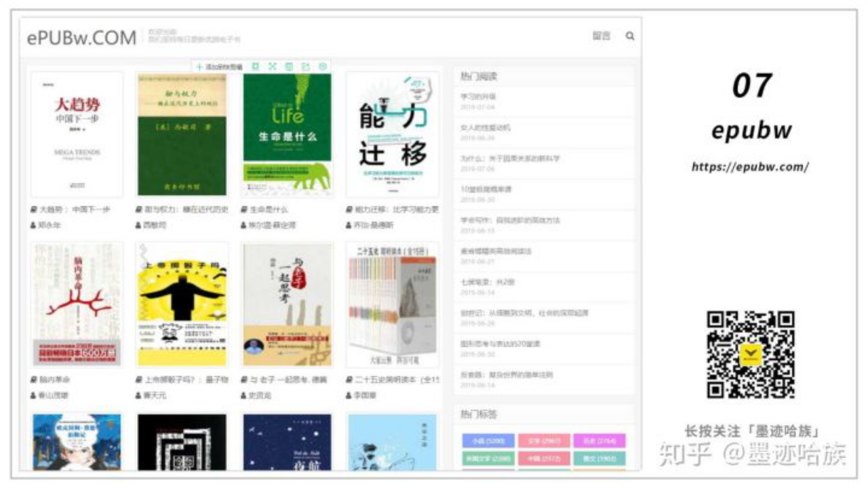Screen dimensions: 868x488
Task: Click the search magnifier icon in the header
Action: 630,36
